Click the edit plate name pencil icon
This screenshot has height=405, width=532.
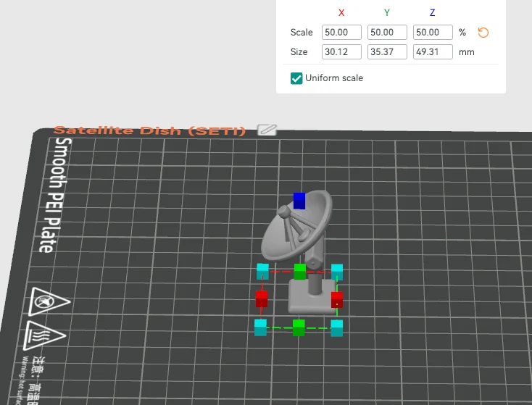(x=267, y=130)
